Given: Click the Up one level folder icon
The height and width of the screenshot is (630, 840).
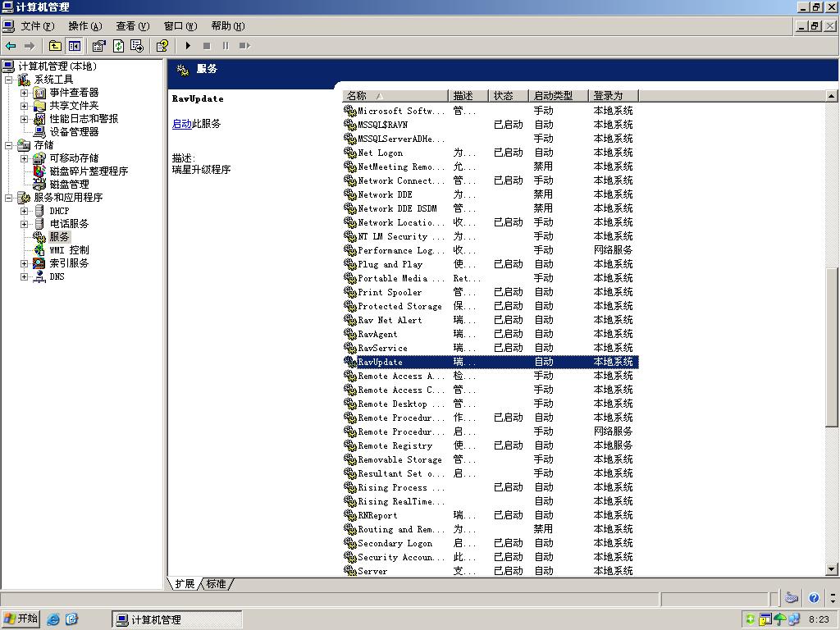Looking at the screenshot, I should pyautogui.click(x=55, y=46).
